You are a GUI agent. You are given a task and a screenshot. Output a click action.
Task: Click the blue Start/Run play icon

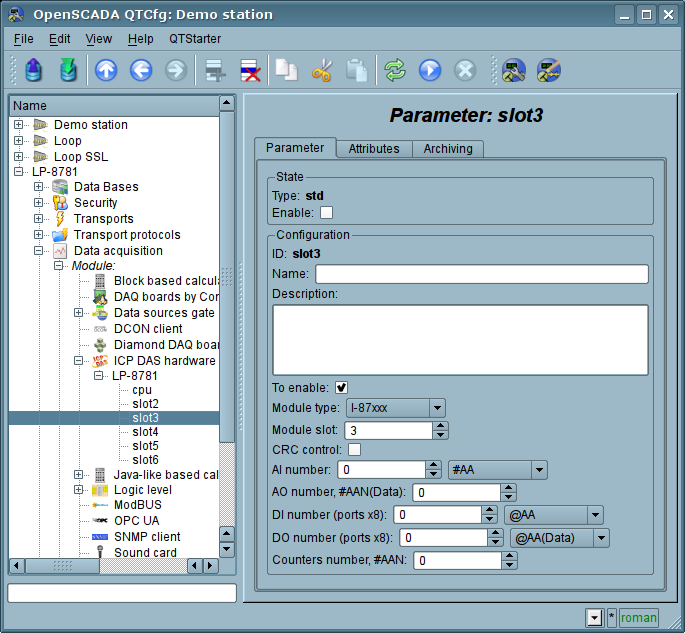(430, 70)
